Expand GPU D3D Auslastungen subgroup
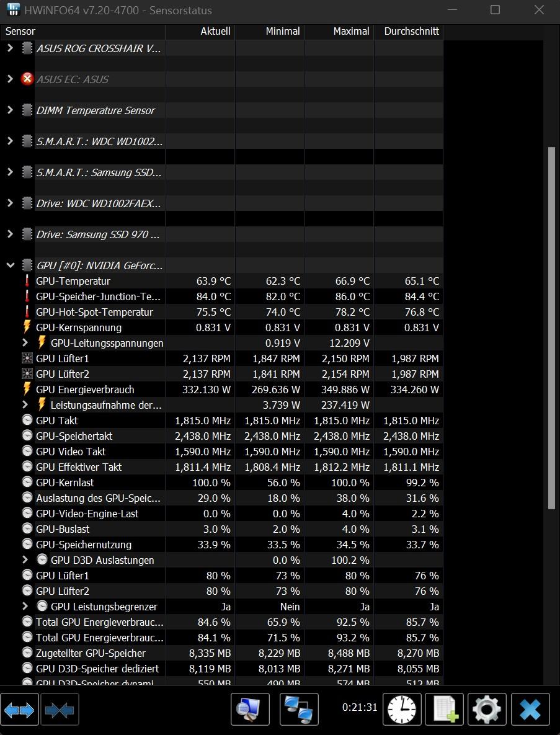 [x=25, y=559]
